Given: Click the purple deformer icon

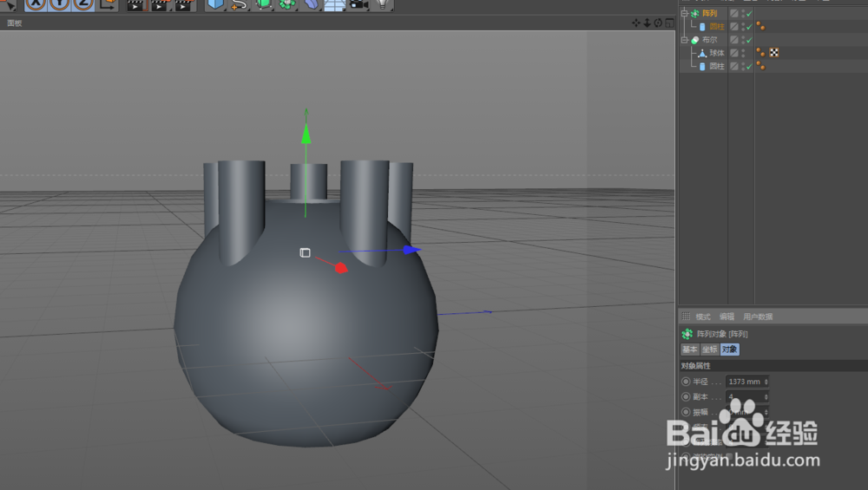Looking at the screenshot, I should point(311,4).
